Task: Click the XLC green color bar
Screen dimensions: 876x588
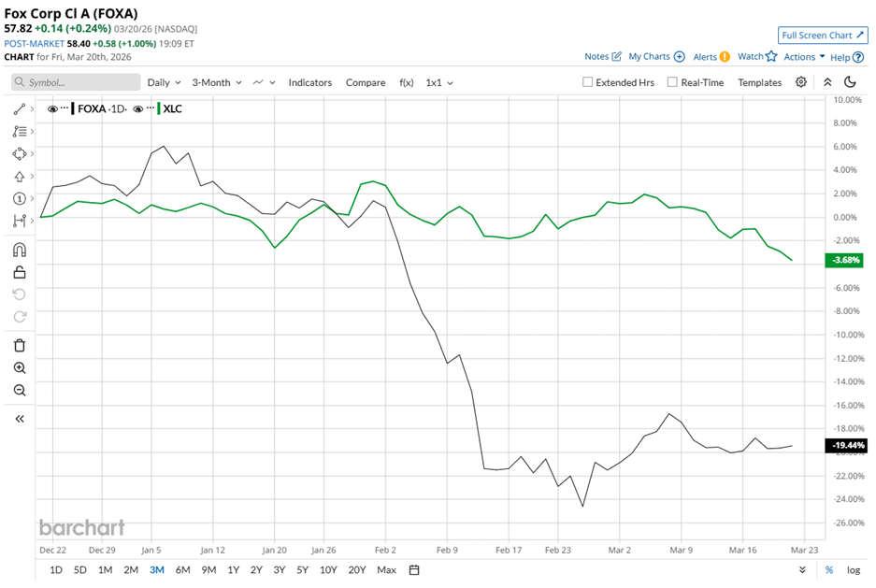Action: (x=159, y=108)
